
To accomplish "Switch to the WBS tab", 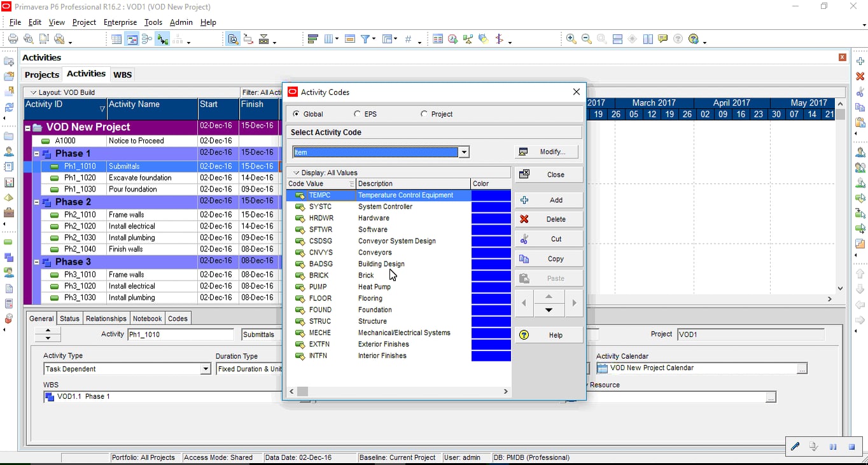I will [x=122, y=74].
